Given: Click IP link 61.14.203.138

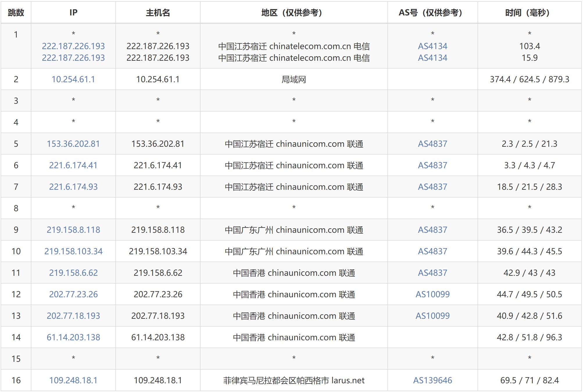Looking at the screenshot, I should (73, 337).
